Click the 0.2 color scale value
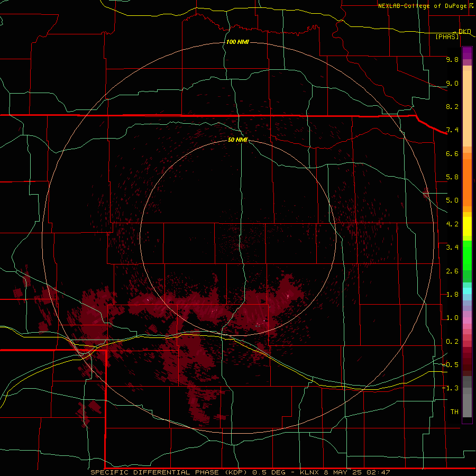Viewport: 476px width, 476px height. (x=452, y=342)
